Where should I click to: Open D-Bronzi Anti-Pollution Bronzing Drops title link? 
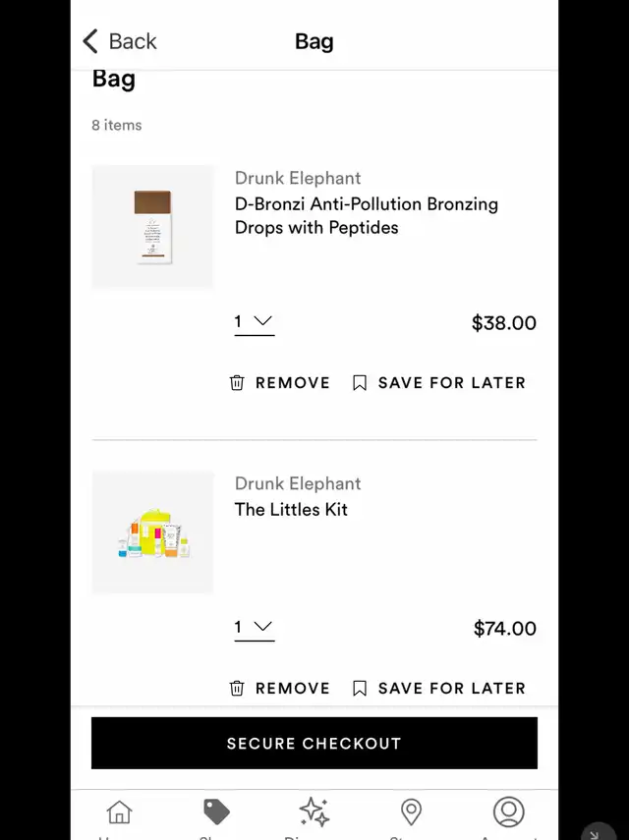(367, 216)
